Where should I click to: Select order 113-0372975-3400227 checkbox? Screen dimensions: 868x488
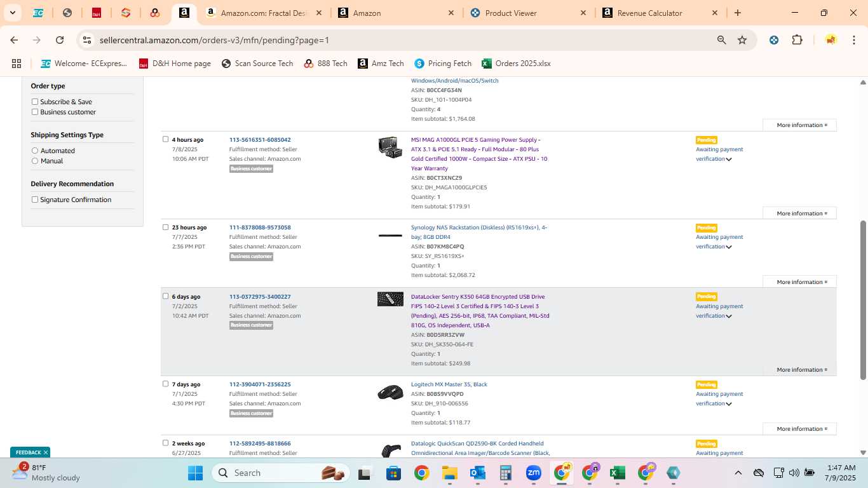(166, 296)
